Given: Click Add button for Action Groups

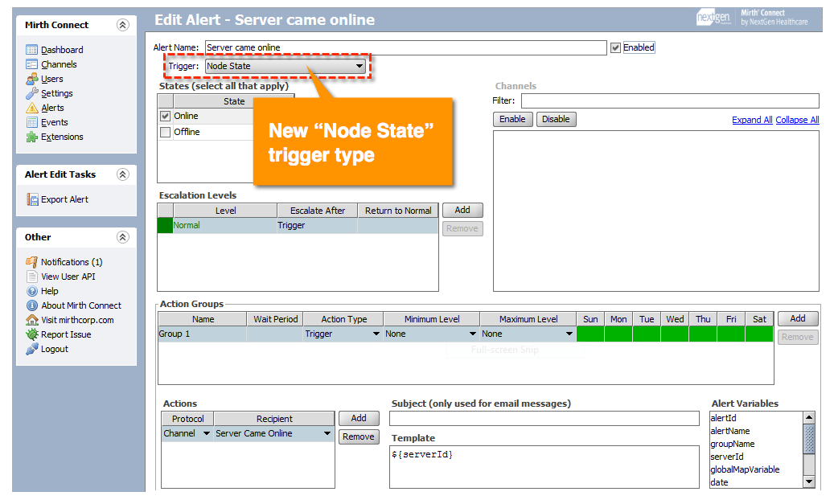Looking at the screenshot, I should point(797,318).
